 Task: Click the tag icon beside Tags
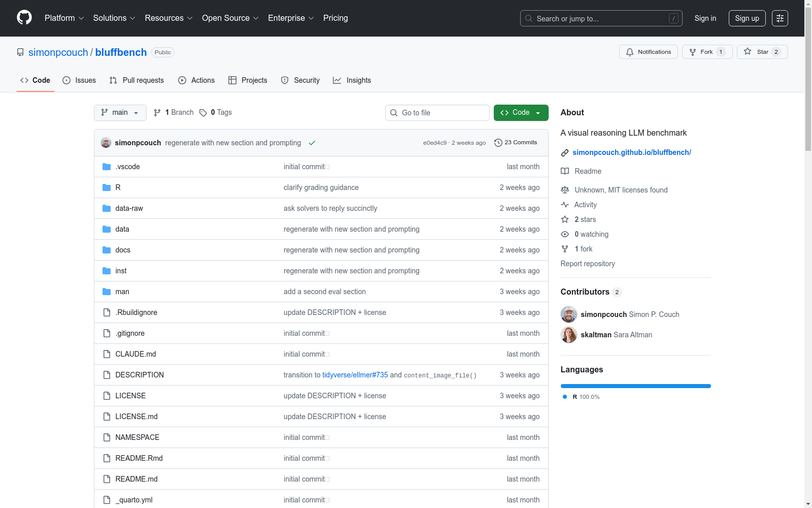point(203,113)
